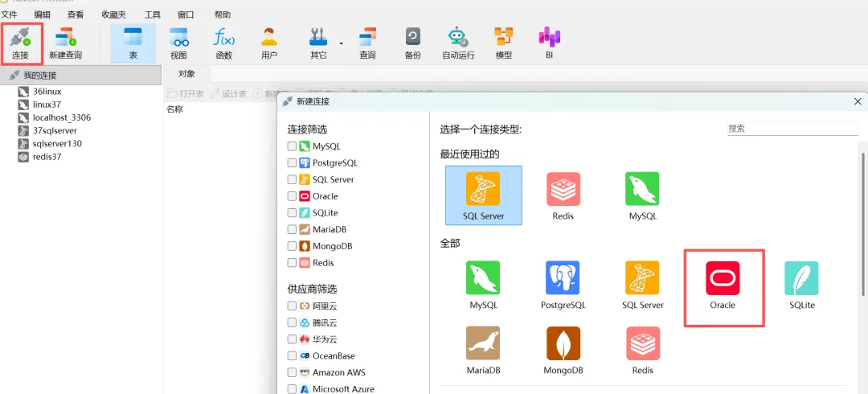Select the 表 tables toolbar icon
The image size is (868, 394).
[133, 43]
